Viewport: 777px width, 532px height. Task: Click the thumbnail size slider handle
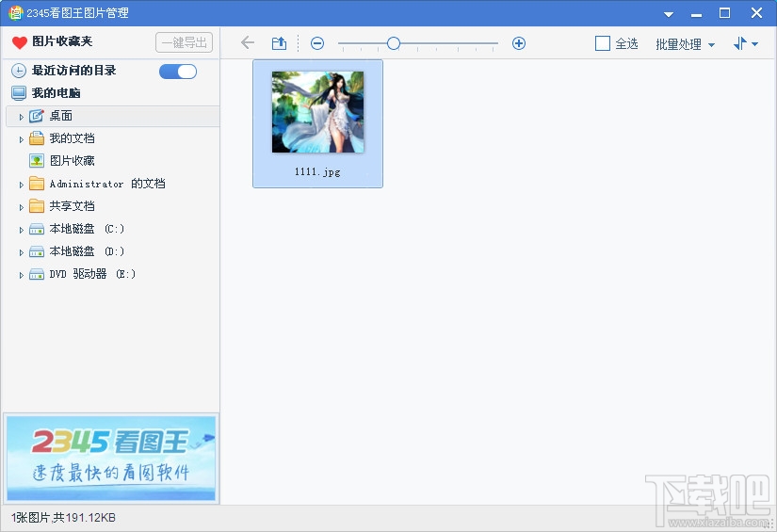[x=394, y=43]
